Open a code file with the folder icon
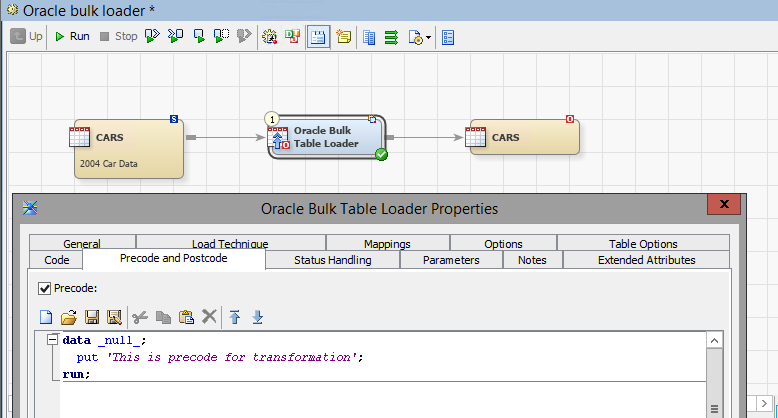 coord(68,317)
